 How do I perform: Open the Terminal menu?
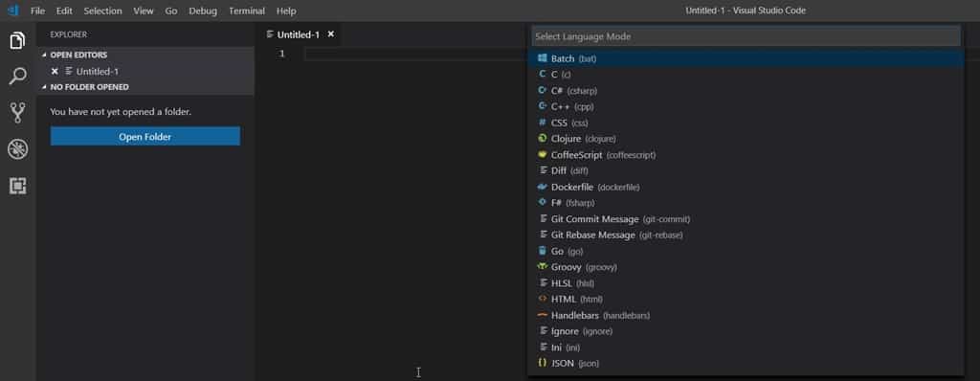click(246, 11)
